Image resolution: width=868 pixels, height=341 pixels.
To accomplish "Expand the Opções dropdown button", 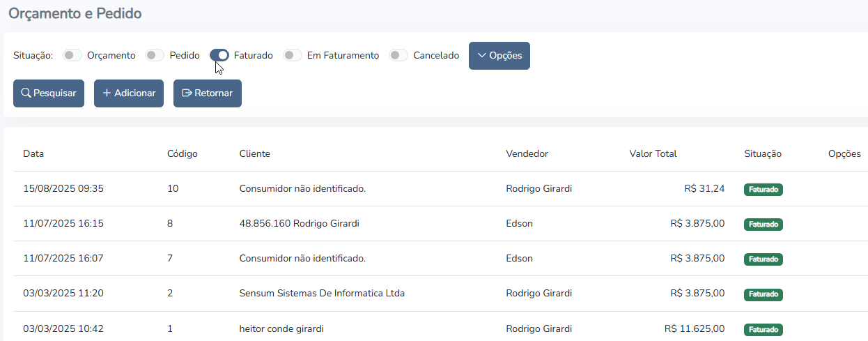I will pos(499,56).
